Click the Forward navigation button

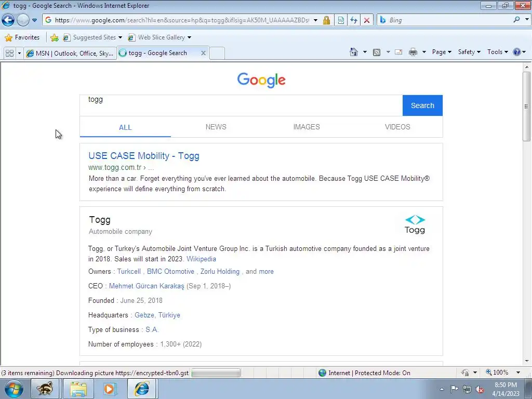(23, 20)
